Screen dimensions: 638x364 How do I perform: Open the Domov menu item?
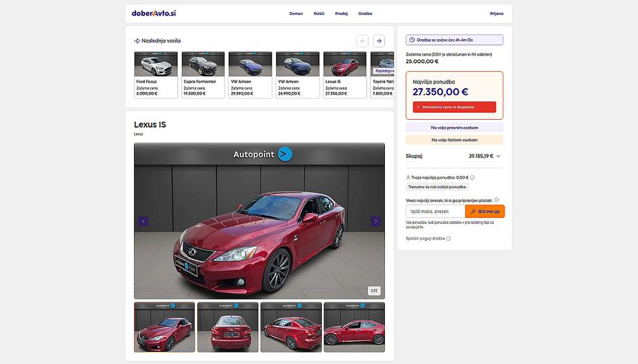(296, 14)
